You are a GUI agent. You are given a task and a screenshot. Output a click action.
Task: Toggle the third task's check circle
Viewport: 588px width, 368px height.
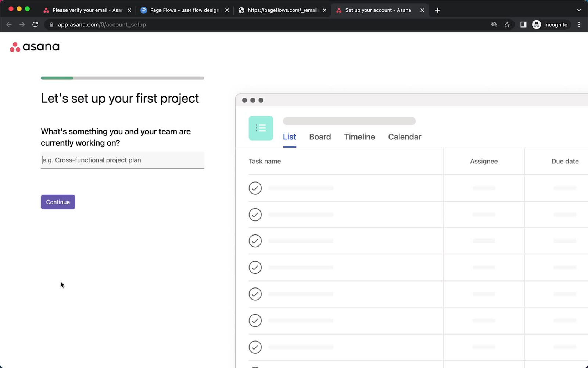point(255,241)
